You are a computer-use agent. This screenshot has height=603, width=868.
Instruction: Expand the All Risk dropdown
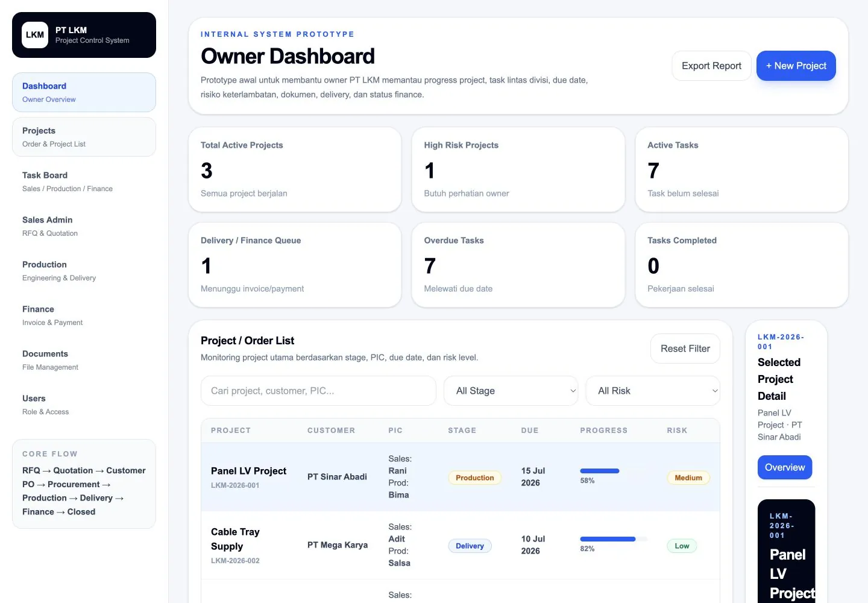click(x=653, y=391)
